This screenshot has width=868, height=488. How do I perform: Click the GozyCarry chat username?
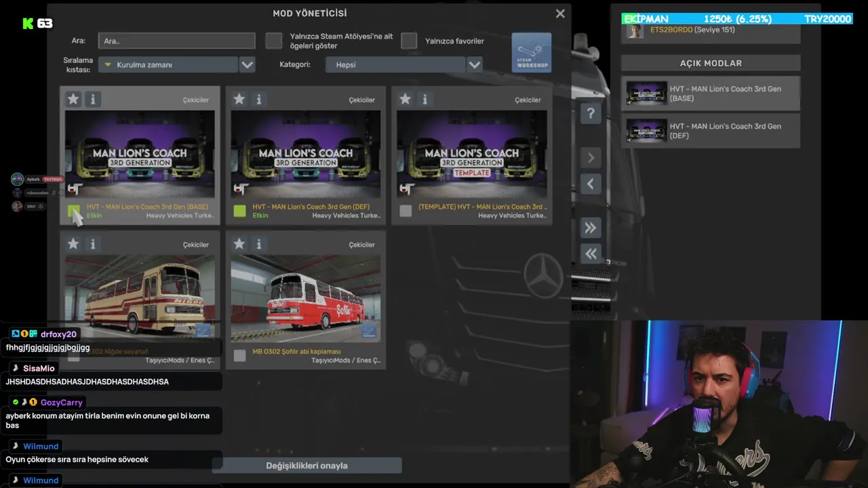[61, 402]
